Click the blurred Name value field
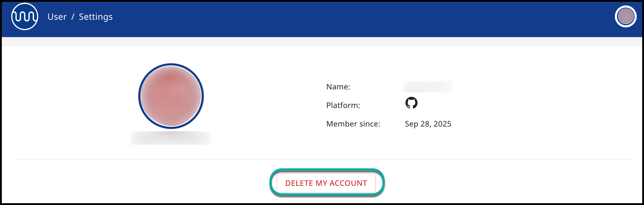Image resolution: width=644 pixels, height=205 pixels. (427, 87)
